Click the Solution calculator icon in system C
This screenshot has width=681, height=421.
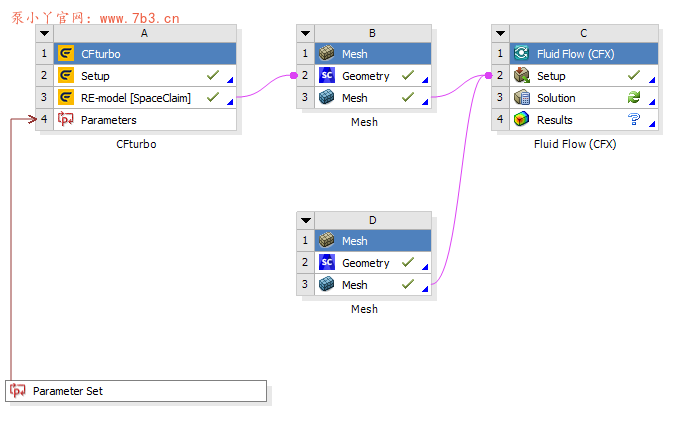point(521,97)
